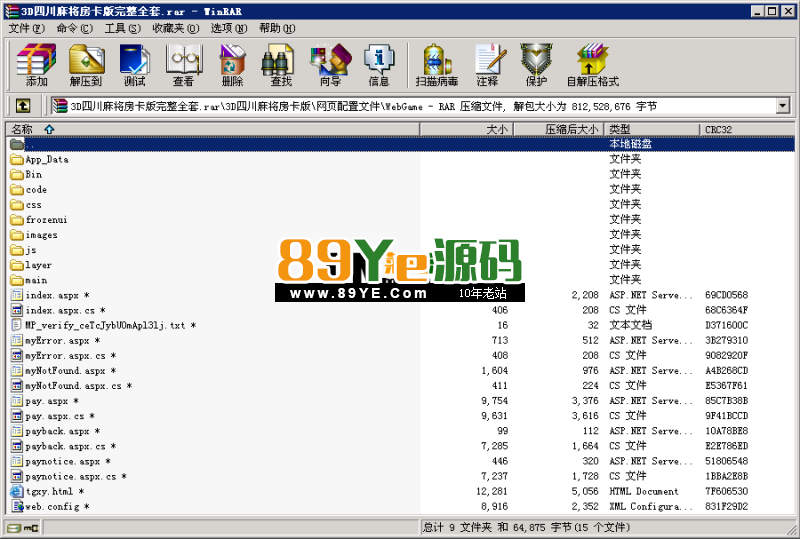This screenshot has width=800, height=539.
Task: Click 自解压格式 (SFX) toolbar icon
Action: 593,65
